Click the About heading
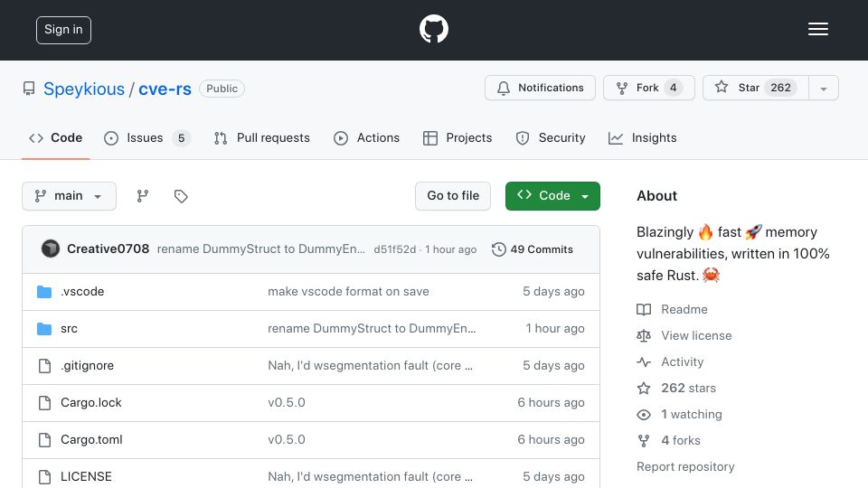868x488 pixels. pyautogui.click(x=656, y=196)
